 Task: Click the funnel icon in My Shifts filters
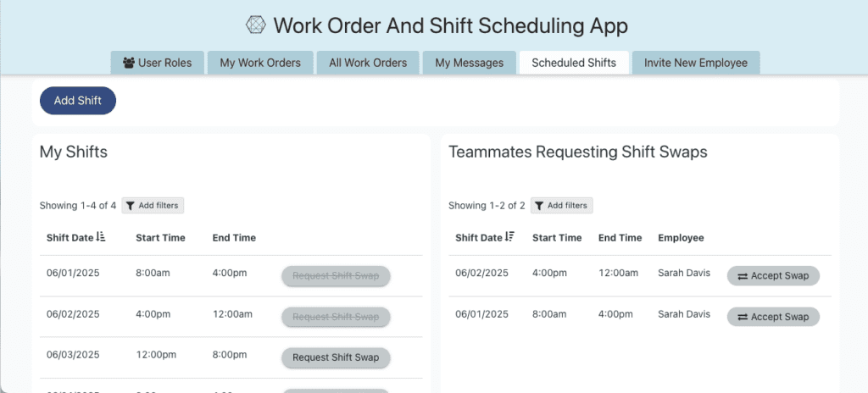pyautogui.click(x=131, y=206)
